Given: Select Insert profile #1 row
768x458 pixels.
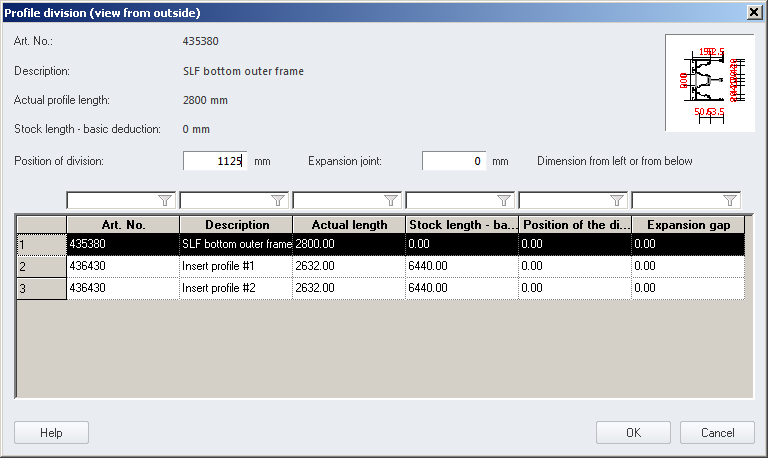Looking at the screenshot, I should pos(236,266).
